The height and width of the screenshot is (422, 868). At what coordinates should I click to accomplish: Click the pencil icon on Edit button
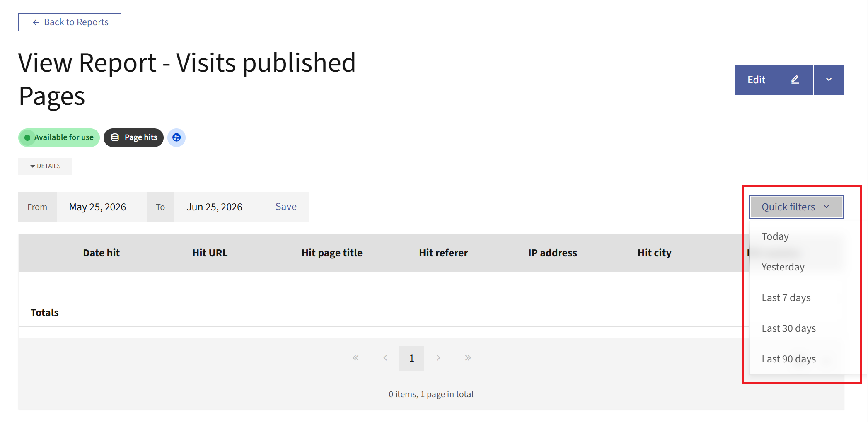[x=795, y=80]
